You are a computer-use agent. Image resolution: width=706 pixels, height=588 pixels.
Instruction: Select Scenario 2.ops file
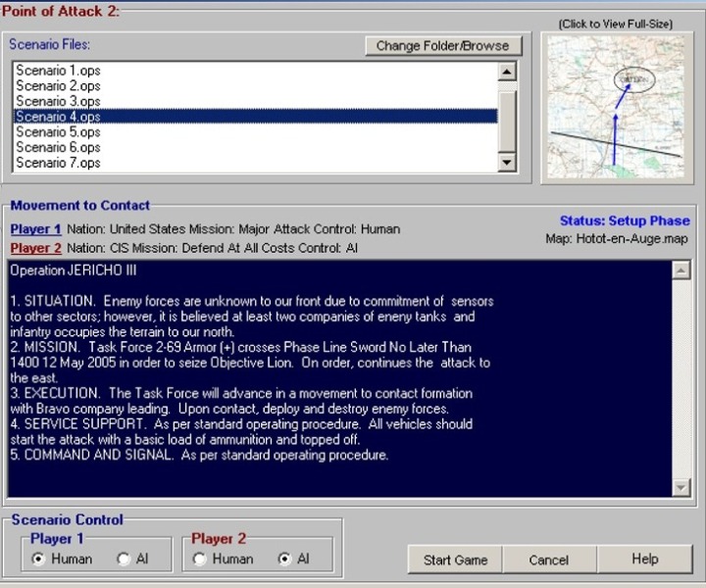click(x=59, y=86)
